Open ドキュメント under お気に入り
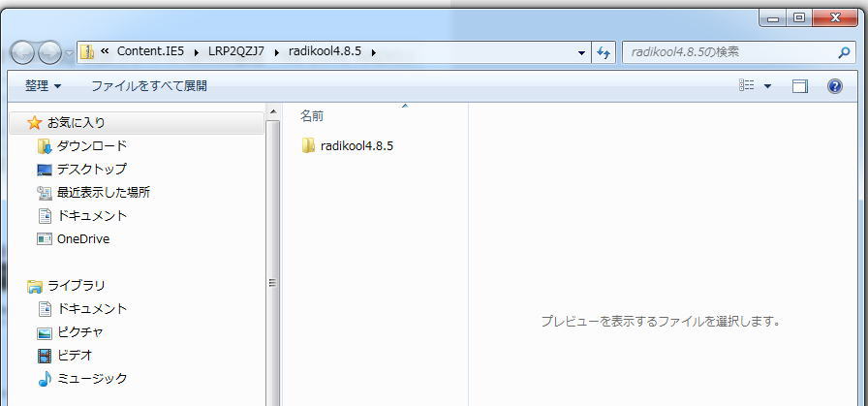 [x=92, y=215]
